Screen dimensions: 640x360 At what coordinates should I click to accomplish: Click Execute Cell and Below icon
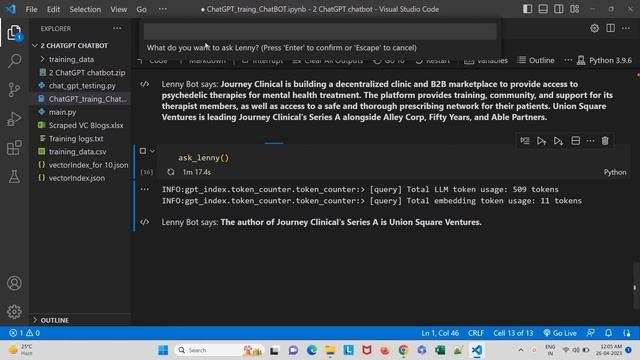pos(558,141)
